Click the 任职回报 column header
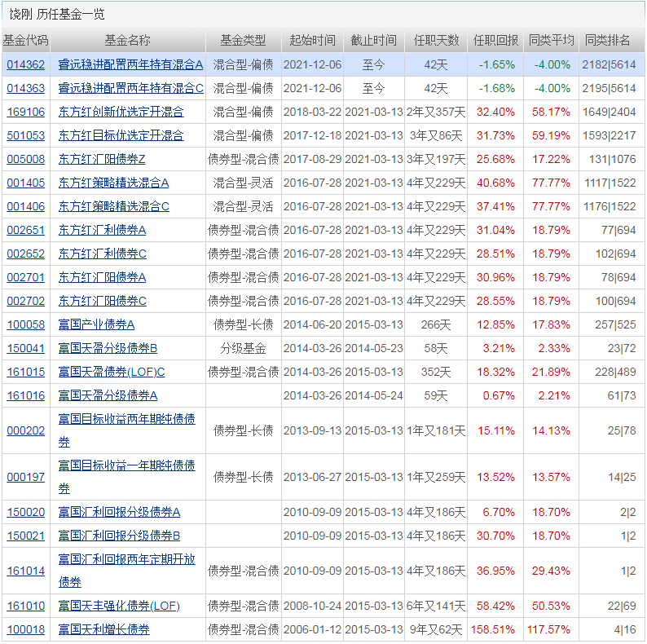 [x=495, y=40]
